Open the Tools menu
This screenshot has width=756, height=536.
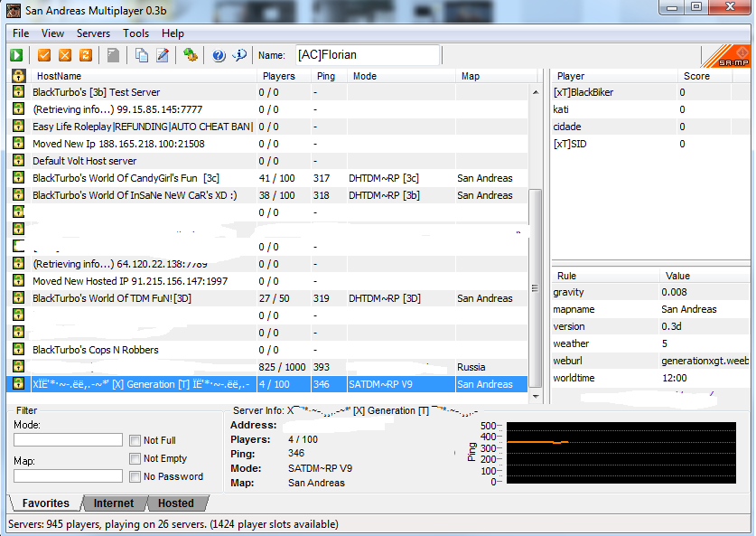(x=135, y=33)
